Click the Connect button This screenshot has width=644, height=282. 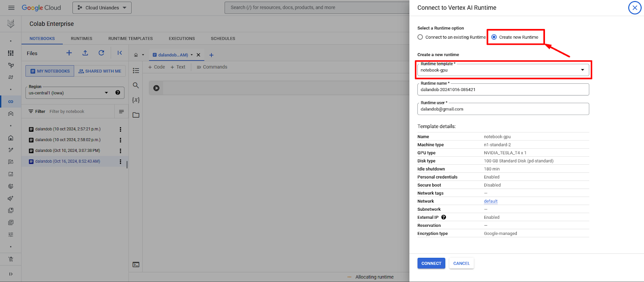coord(431,263)
